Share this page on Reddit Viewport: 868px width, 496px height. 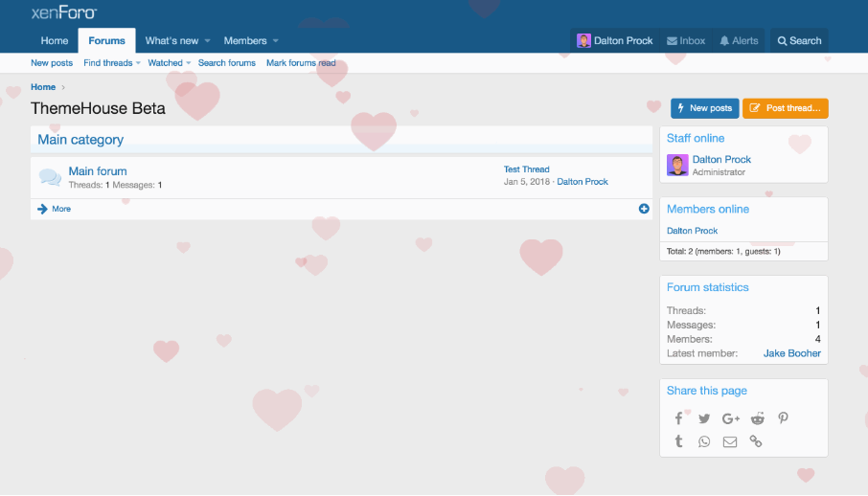tap(757, 418)
